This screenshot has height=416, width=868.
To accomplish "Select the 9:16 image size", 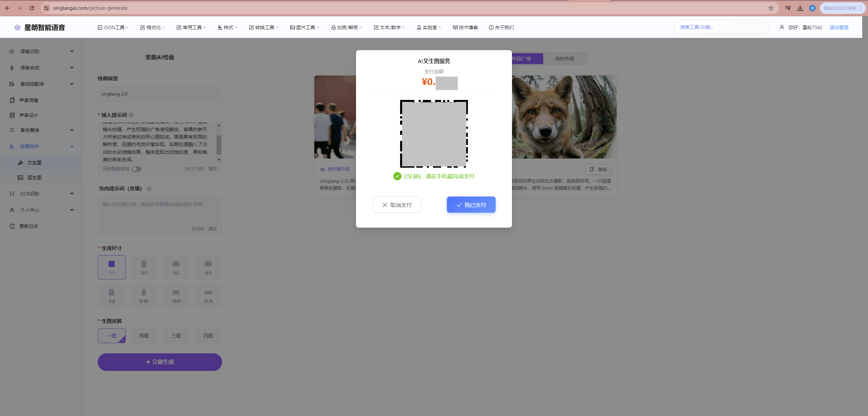I will [x=144, y=296].
